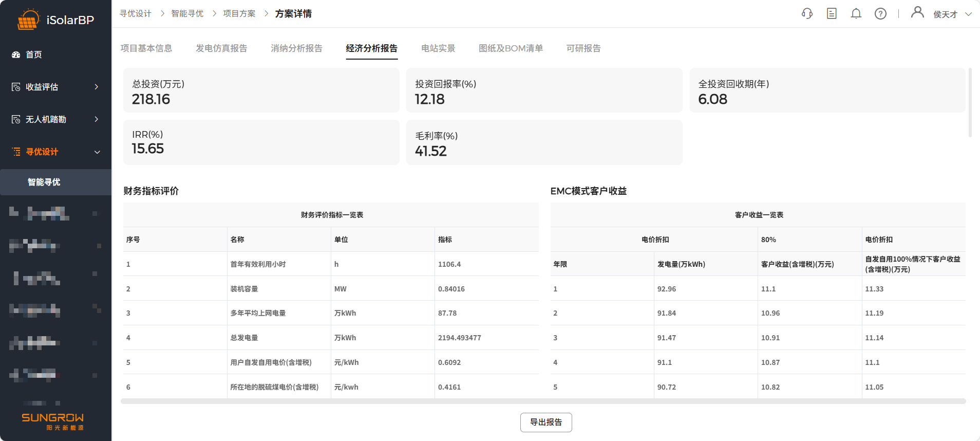This screenshot has height=441, width=980.
Task: Open the user account dropdown arrow
Action: point(968,14)
